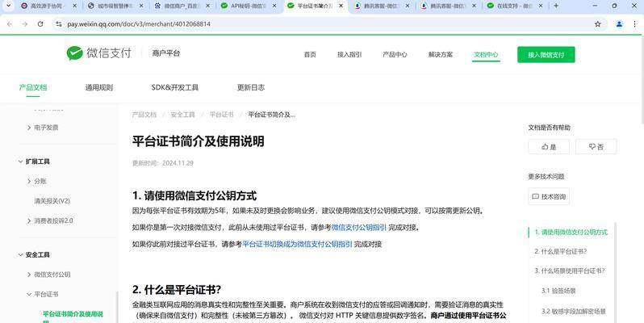Click the 更新时间: 2024.11.29 text
The width and height of the screenshot is (644, 323).
(x=163, y=163)
